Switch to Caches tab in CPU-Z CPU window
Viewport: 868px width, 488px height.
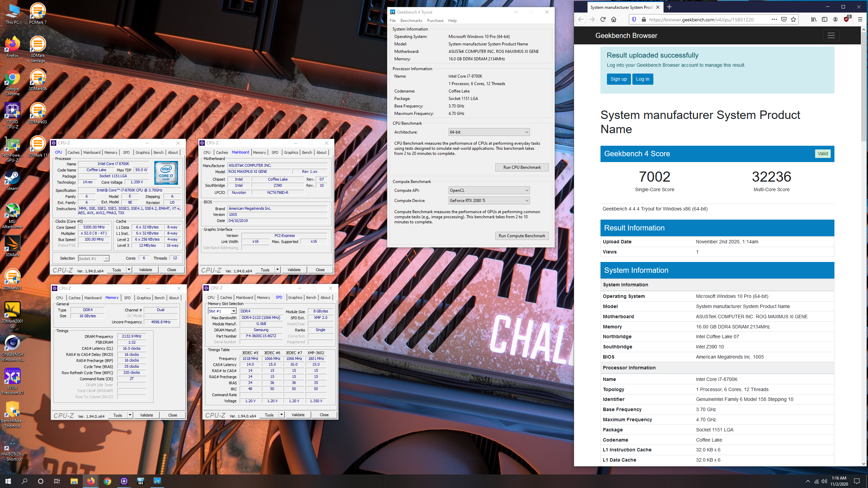[x=73, y=152]
